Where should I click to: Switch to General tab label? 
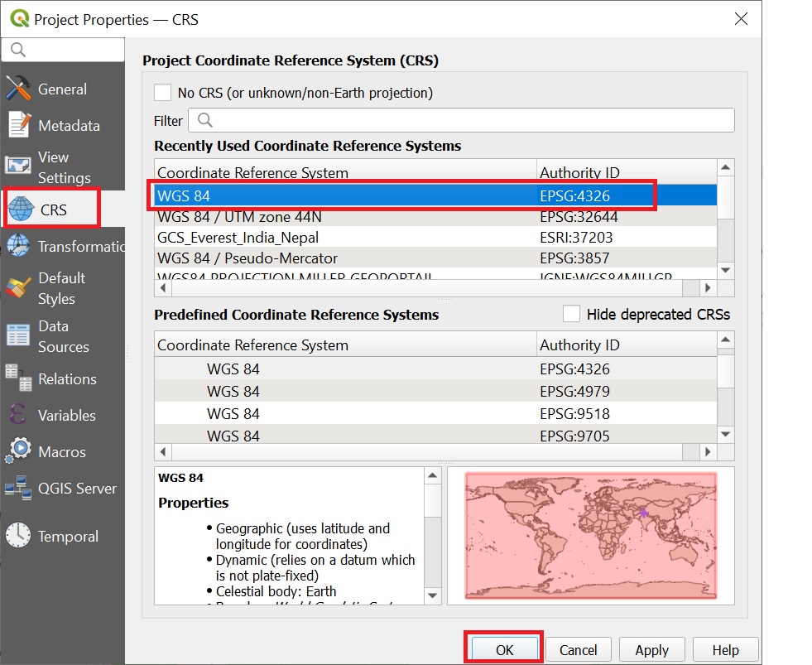pos(62,89)
